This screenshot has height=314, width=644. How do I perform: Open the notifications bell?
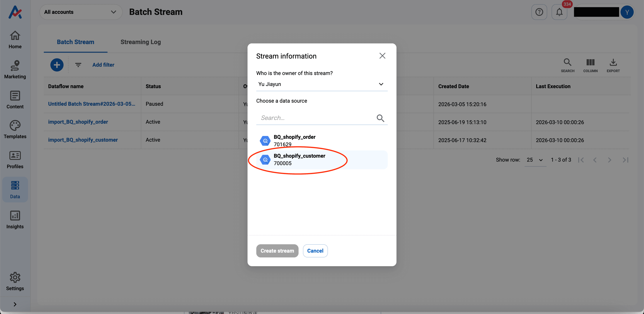[x=559, y=12]
